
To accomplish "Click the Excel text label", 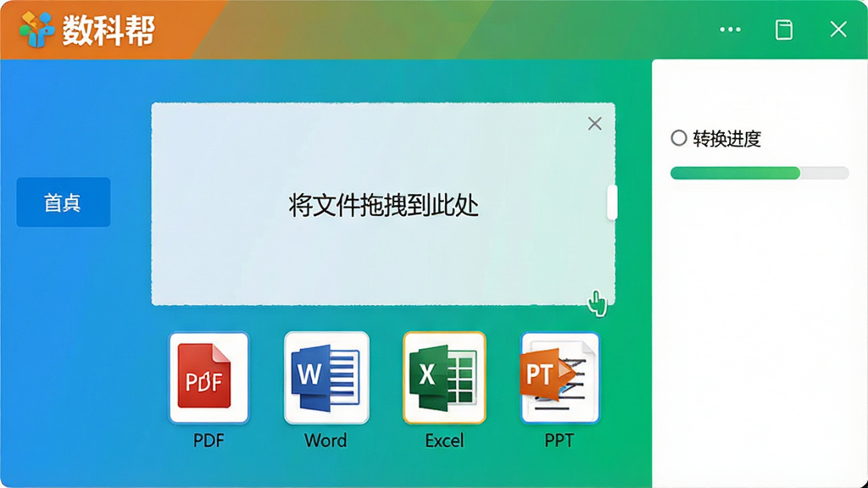I will pos(444,441).
